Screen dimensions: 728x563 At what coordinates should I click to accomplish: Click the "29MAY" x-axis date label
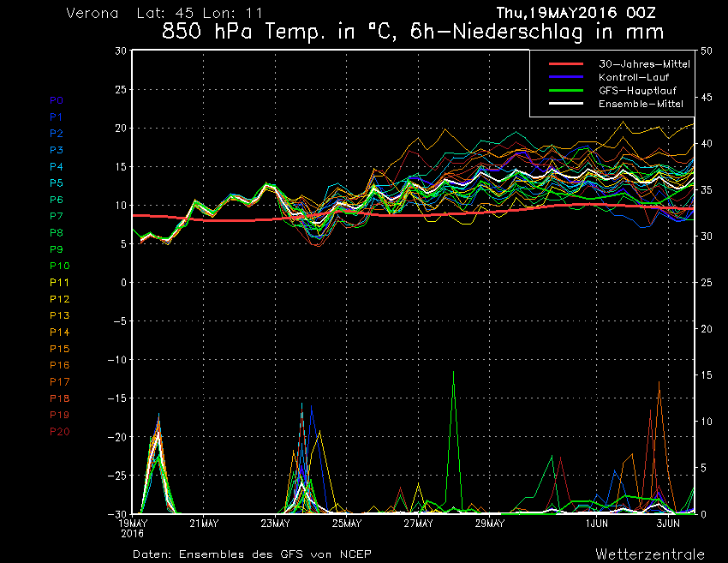click(x=490, y=524)
